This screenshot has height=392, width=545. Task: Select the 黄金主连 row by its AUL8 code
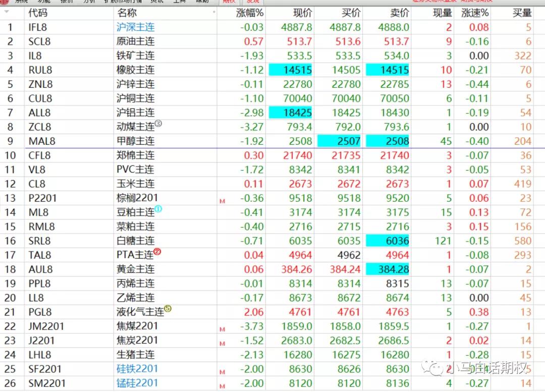click(40, 269)
